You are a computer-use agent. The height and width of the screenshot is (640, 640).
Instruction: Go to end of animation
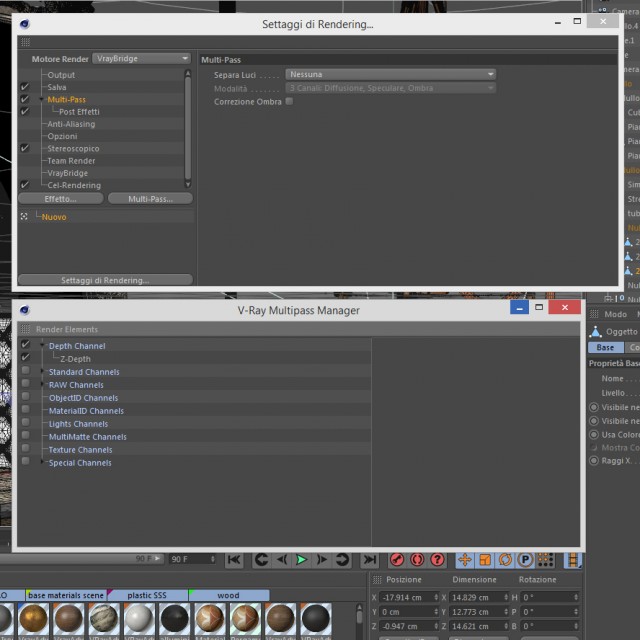(x=369, y=560)
